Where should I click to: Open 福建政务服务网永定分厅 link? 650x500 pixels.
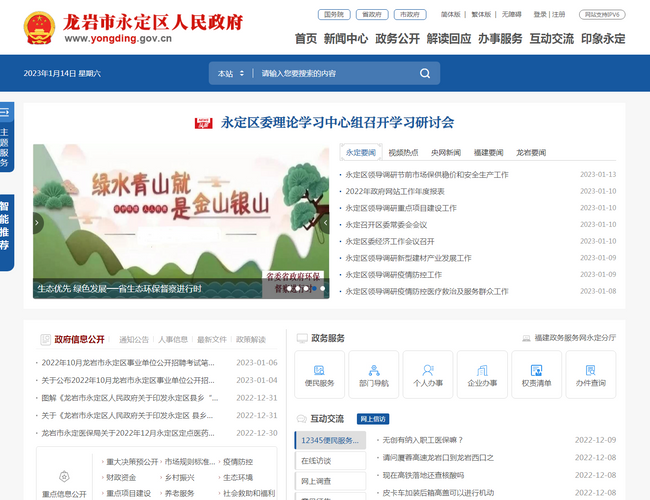[575, 338]
